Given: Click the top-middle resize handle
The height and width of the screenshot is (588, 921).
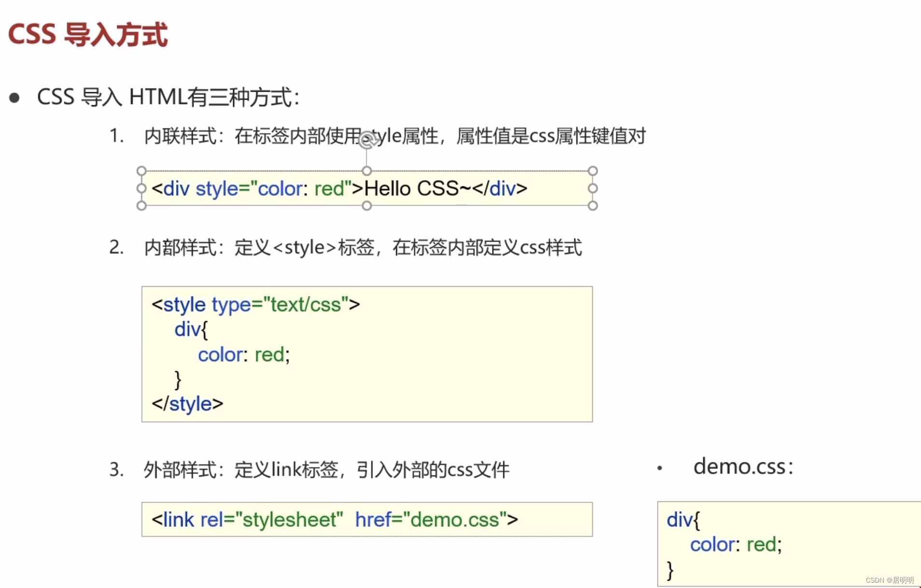Looking at the screenshot, I should click(366, 170).
